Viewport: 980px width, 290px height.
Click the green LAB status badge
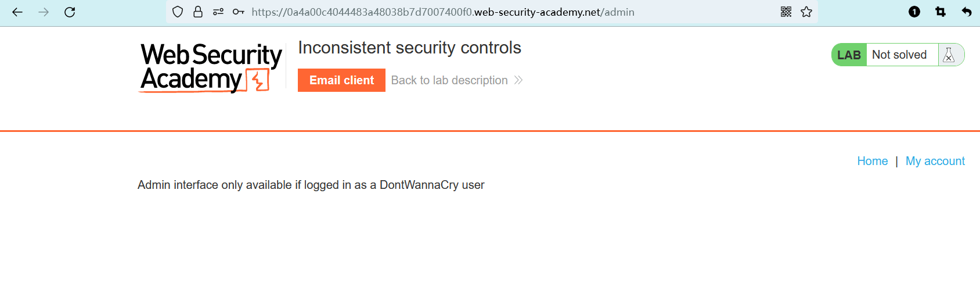tap(849, 55)
